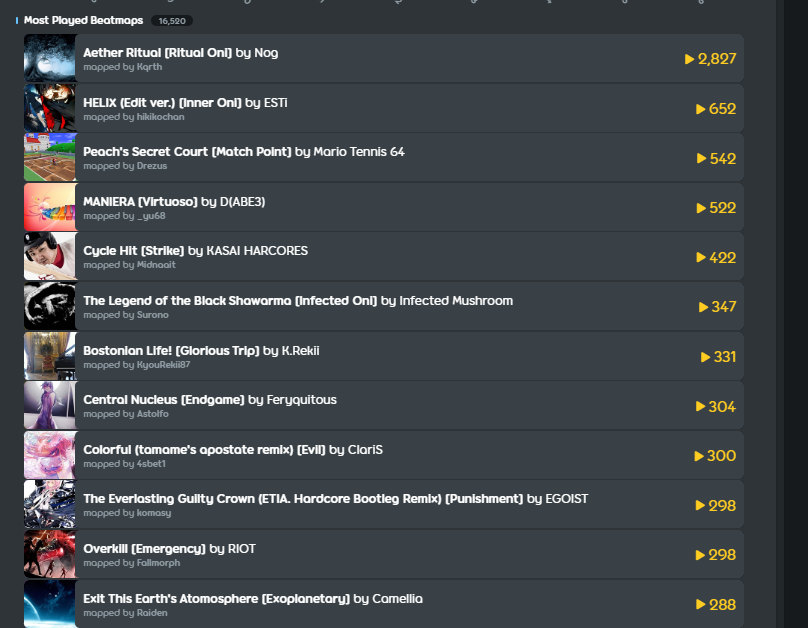The image size is (808, 628).
Task: Click the 2,827 play count
Action: pyautogui.click(x=717, y=59)
